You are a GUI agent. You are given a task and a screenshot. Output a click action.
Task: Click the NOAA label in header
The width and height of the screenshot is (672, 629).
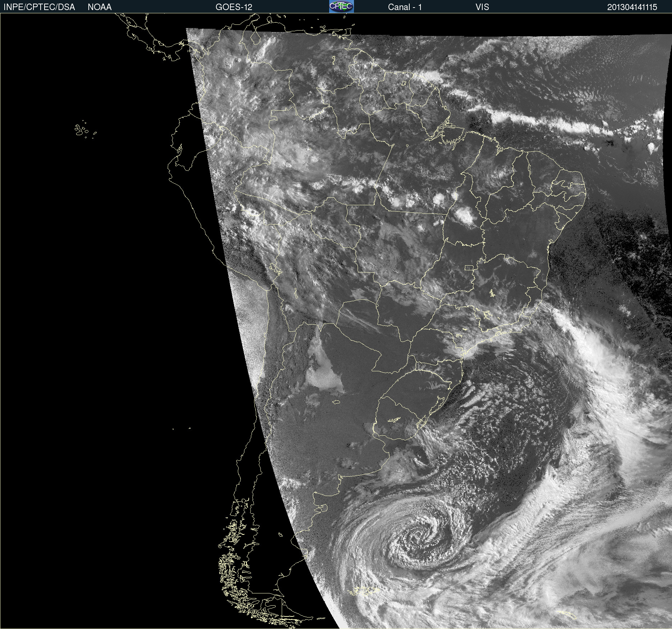click(100, 7)
